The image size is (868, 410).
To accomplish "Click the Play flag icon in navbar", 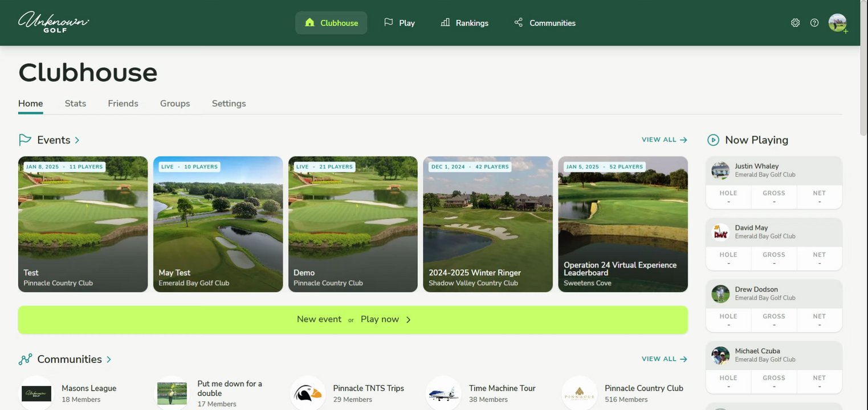I will click(389, 22).
